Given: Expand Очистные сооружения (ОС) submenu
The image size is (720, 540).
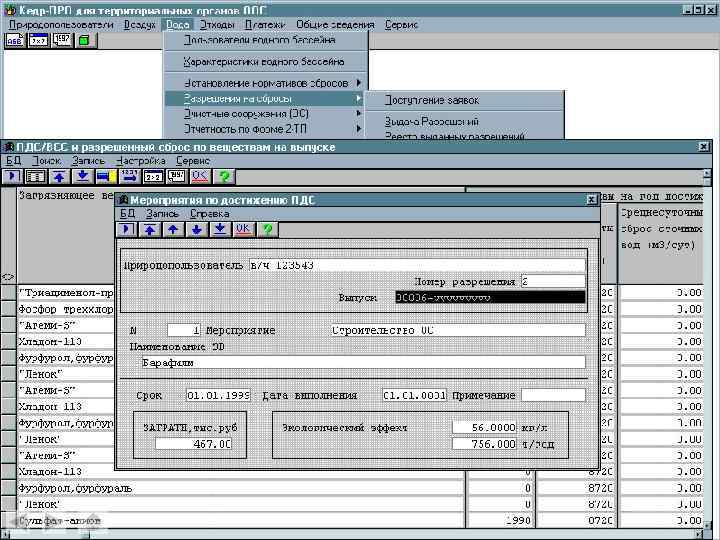Looking at the screenshot, I should [266, 113].
